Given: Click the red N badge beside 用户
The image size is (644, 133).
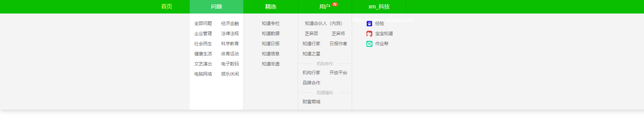Looking at the screenshot, I should point(335,4).
